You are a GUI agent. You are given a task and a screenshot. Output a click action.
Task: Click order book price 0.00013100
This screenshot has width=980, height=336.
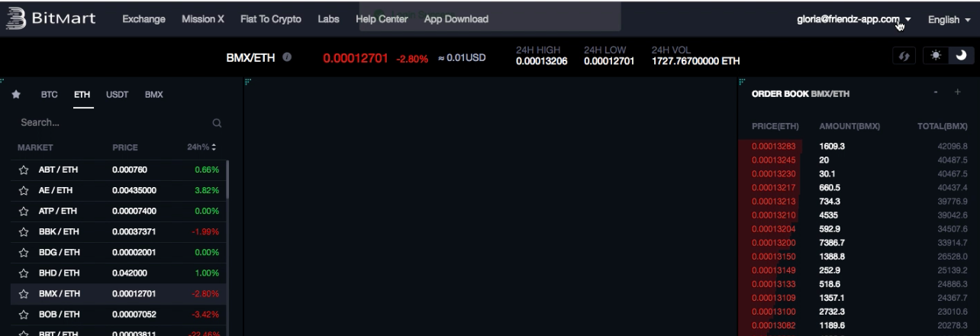[x=774, y=312]
